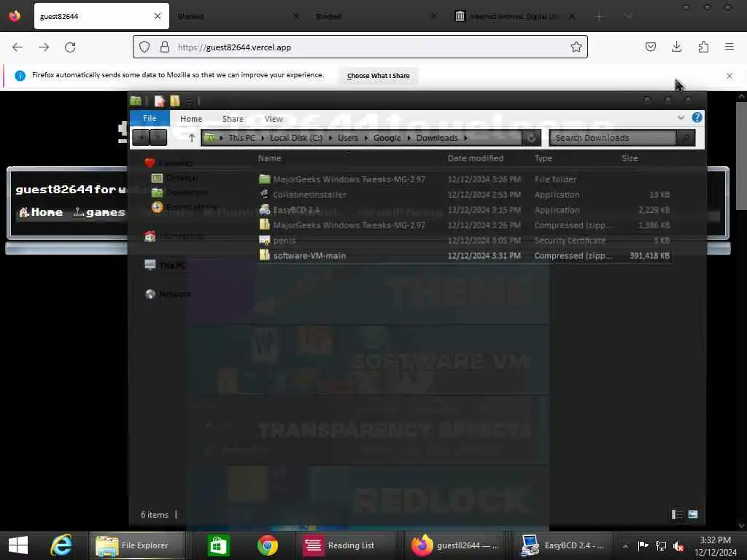Select the EasyBCD 2.4 application file

pos(465,209)
